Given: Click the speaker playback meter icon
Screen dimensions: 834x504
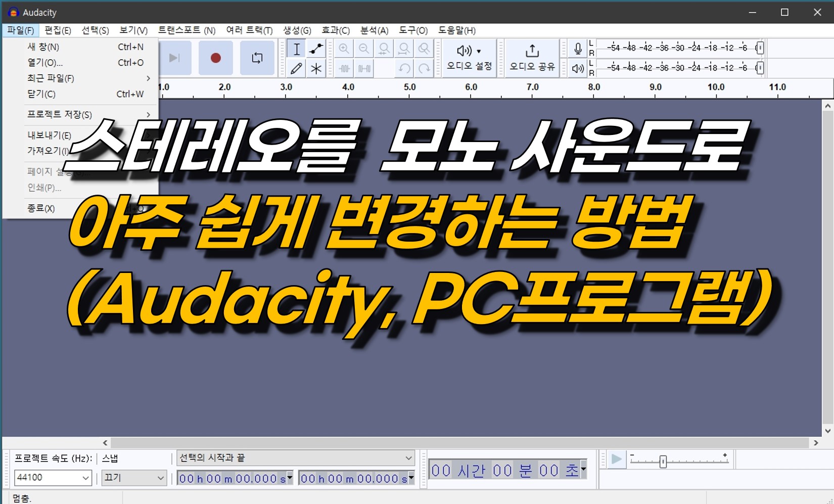Looking at the screenshot, I should click(x=578, y=68).
